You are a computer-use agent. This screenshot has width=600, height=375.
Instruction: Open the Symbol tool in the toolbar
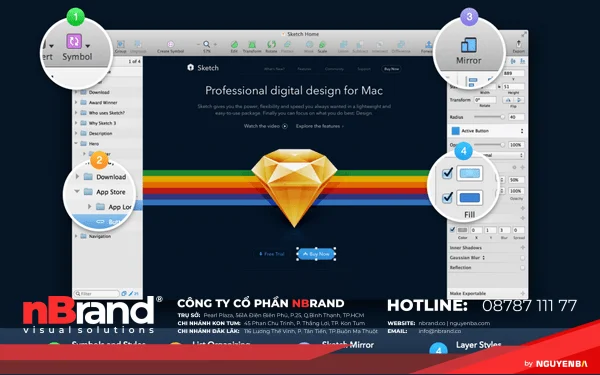(74, 41)
